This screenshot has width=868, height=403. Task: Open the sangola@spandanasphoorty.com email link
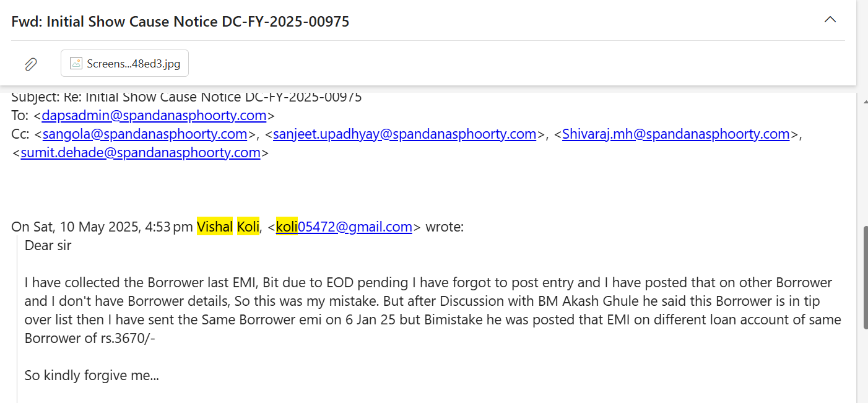click(x=145, y=134)
